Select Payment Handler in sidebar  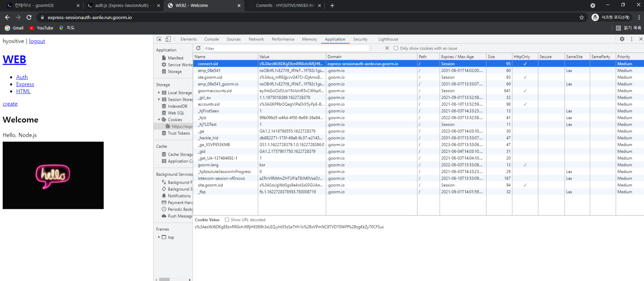(177, 202)
